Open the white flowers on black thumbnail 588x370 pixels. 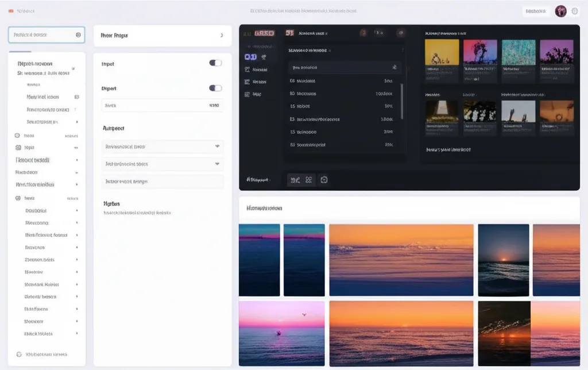pos(479,111)
